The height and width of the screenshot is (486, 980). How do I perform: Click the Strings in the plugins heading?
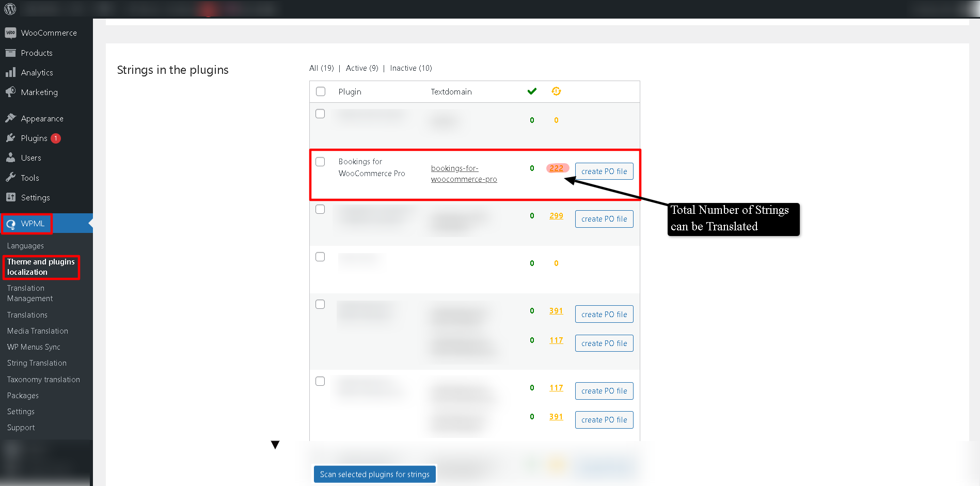(x=172, y=70)
